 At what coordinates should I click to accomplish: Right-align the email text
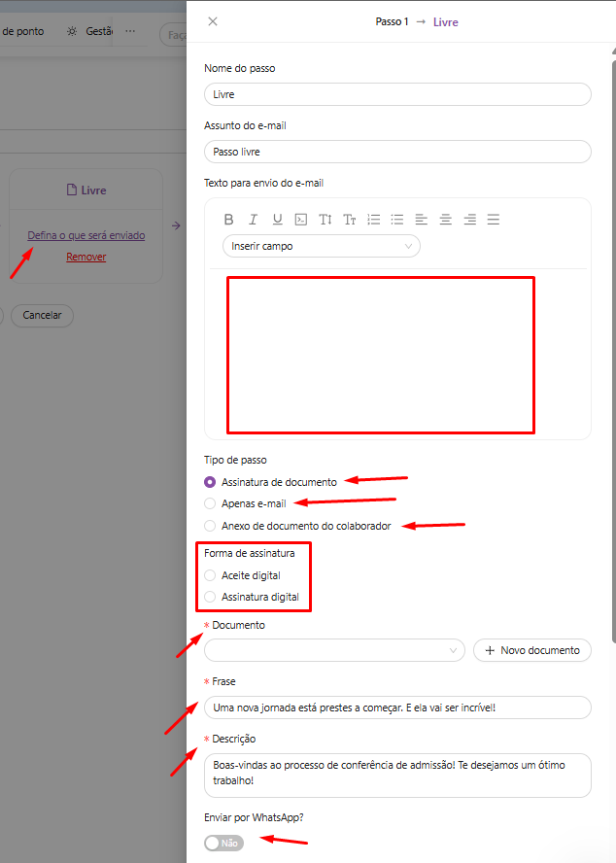pyautogui.click(x=469, y=220)
